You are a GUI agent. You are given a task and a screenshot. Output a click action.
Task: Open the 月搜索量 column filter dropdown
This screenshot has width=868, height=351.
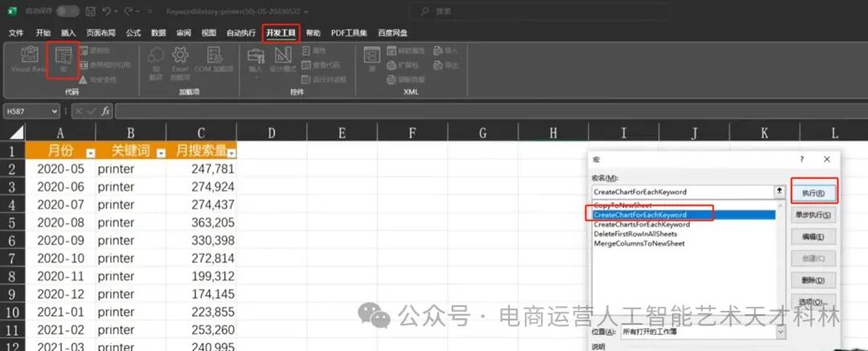click(x=231, y=153)
